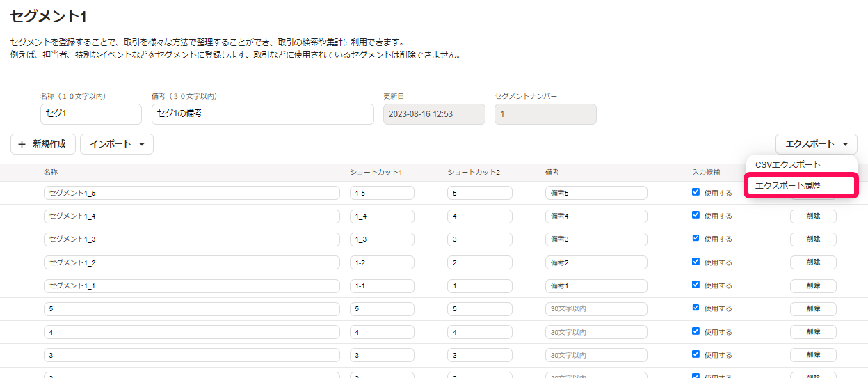Viewport: 868px width, 378px height.
Task: Edit the name field セグメント1_2
Action: (192, 262)
